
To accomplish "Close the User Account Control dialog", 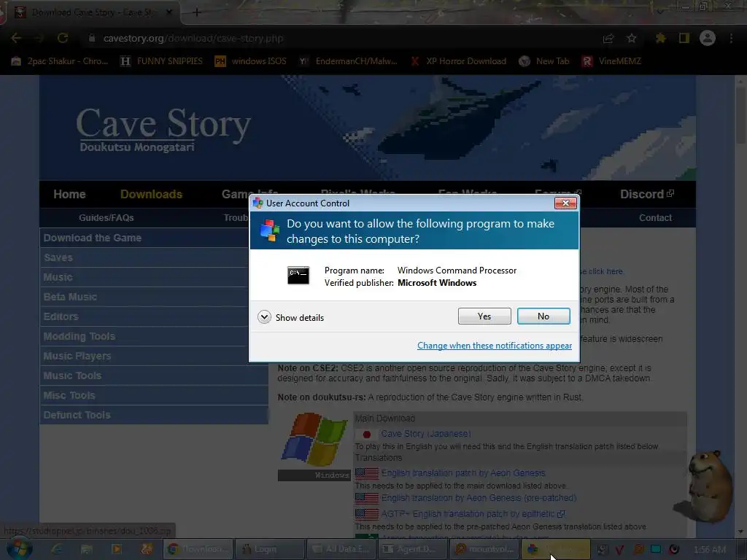I will pyautogui.click(x=565, y=203).
